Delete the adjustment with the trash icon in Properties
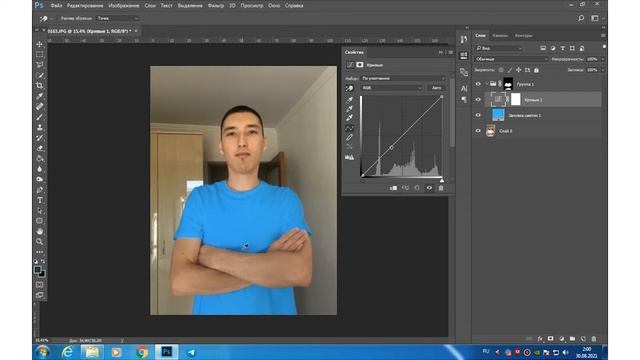The image size is (640, 360). tap(441, 188)
